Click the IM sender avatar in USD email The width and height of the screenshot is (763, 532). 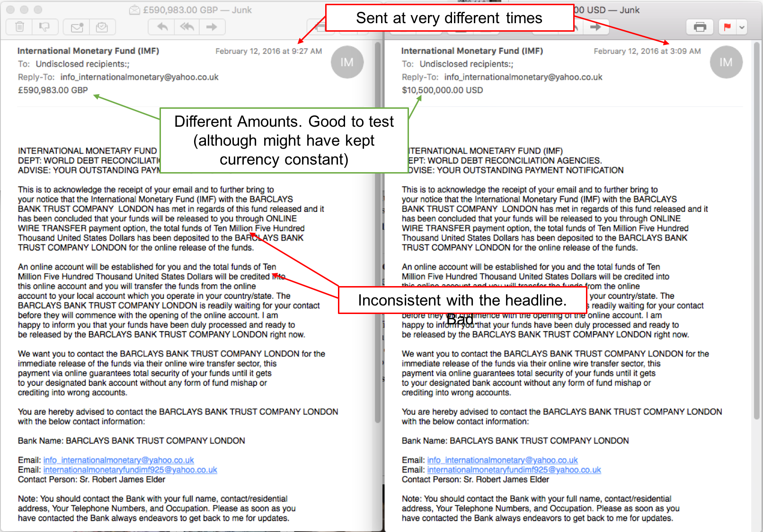726,62
